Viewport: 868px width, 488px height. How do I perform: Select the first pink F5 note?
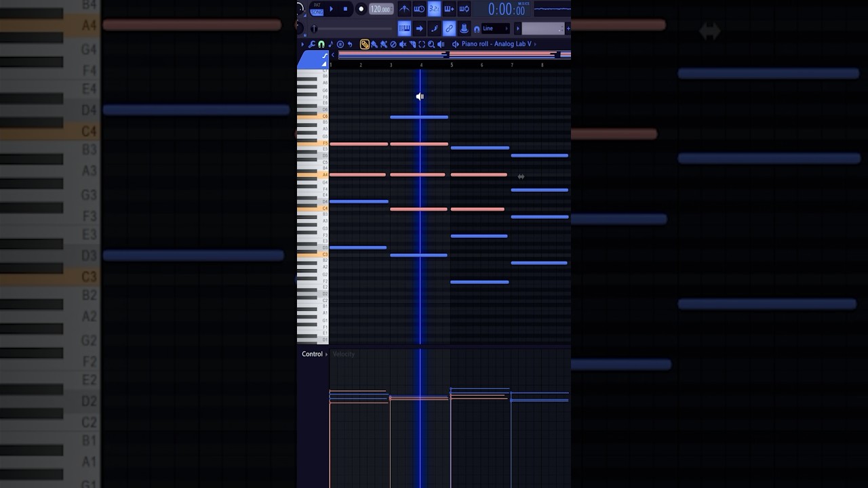pyautogui.click(x=359, y=144)
